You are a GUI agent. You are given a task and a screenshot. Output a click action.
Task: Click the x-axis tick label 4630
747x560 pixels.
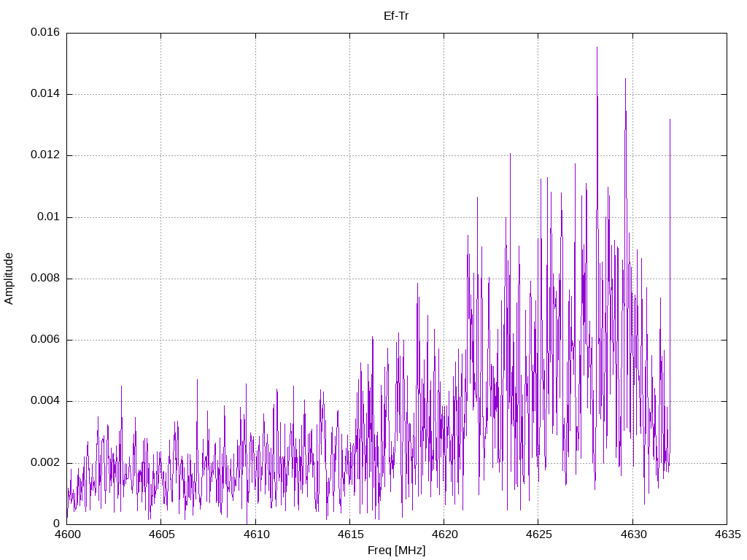(x=633, y=534)
